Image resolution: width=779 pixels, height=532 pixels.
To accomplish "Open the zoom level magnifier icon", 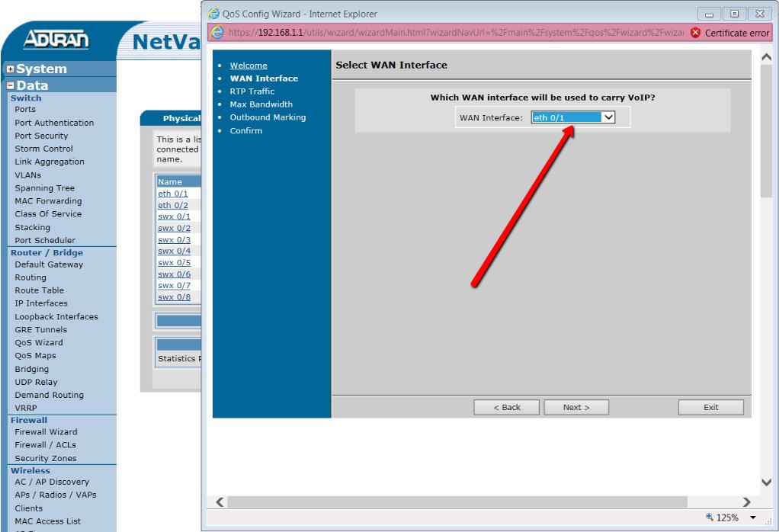I will pos(710,517).
